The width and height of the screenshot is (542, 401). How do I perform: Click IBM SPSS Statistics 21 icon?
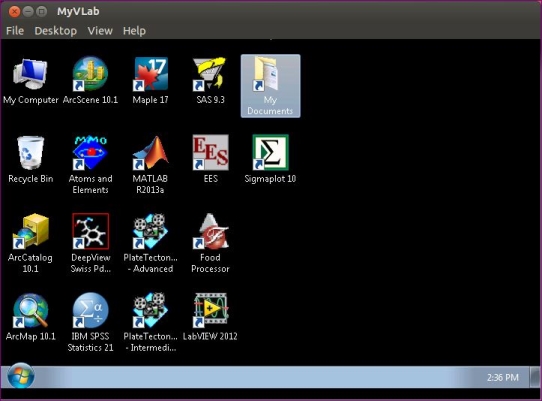(x=90, y=322)
